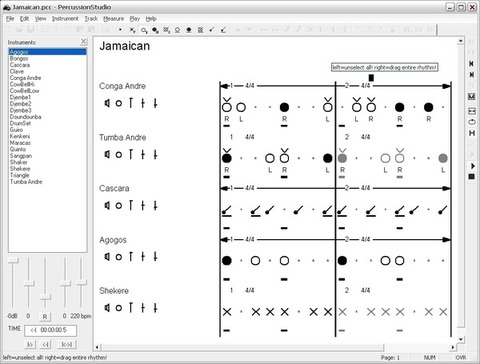Viewport: 480px width, 364px height.
Task: Toggle the R button in the mixer
Action: coord(45,316)
